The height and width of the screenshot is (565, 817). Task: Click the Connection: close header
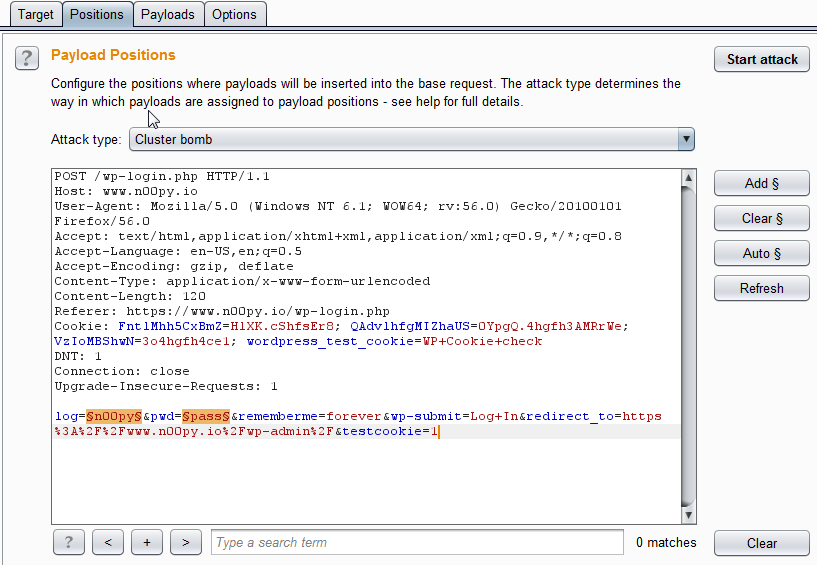[x=122, y=371]
